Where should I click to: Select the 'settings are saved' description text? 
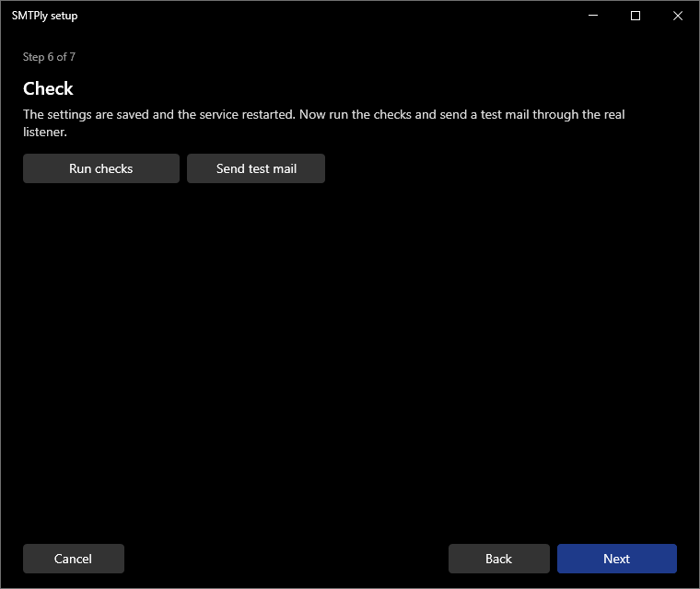click(x=323, y=123)
